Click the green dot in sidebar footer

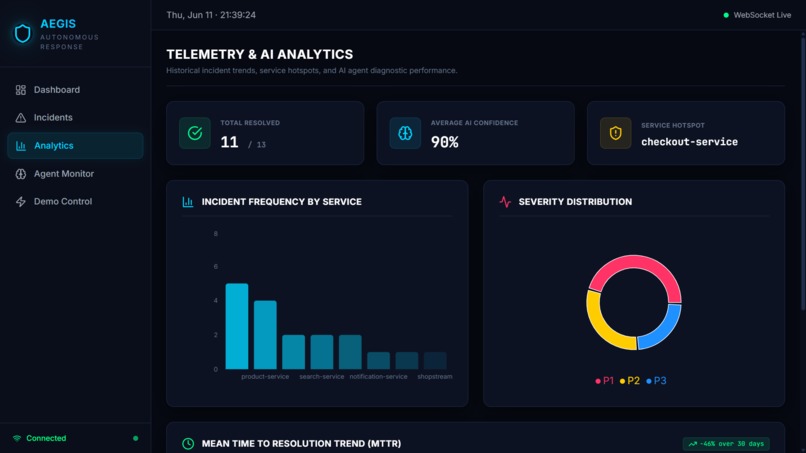click(136, 438)
